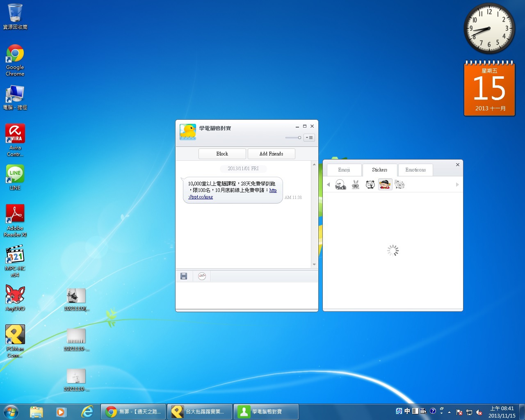This screenshot has height=420, width=525.
Task: Switch to PCMan 台大批踢踢 taskbar window
Action: tap(200, 412)
